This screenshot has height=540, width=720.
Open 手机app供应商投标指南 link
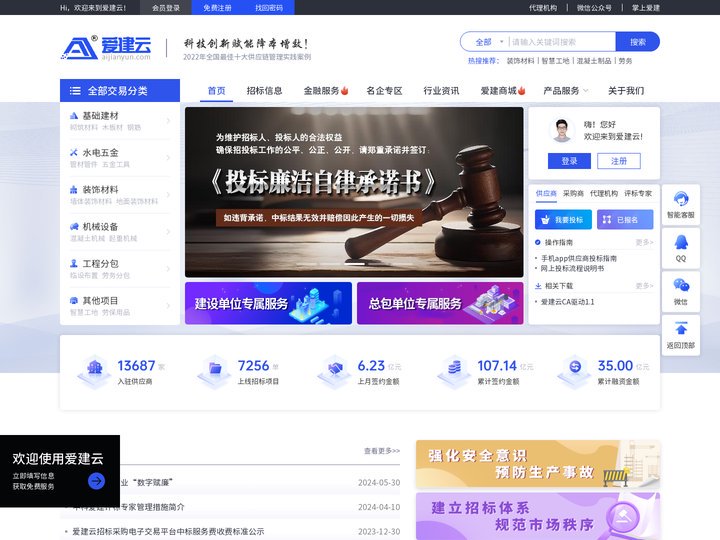pyautogui.click(x=579, y=258)
